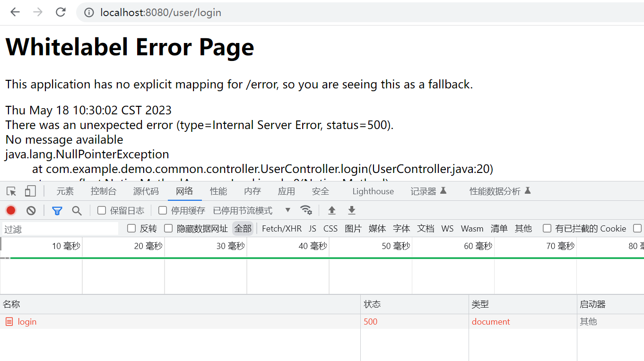Image resolution: width=644 pixels, height=361 pixels.
Task: Filter requests by WS
Action: [447, 229]
